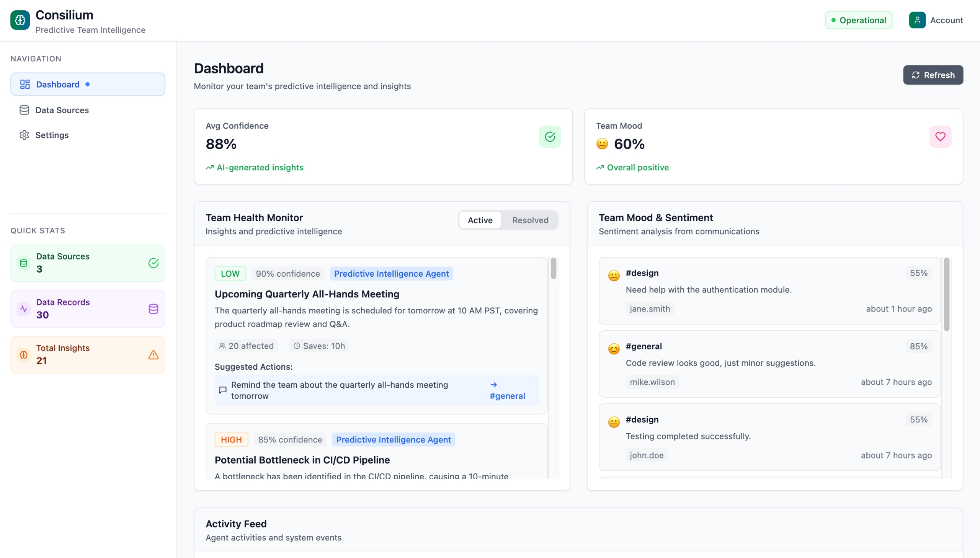The height and width of the screenshot is (558, 980).
Task: Click the Consilium brain logo icon
Action: pos(20,20)
